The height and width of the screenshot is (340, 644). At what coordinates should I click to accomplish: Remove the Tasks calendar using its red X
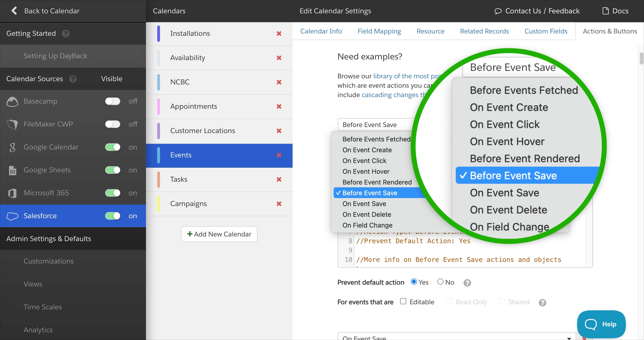[x=279, y=179]
